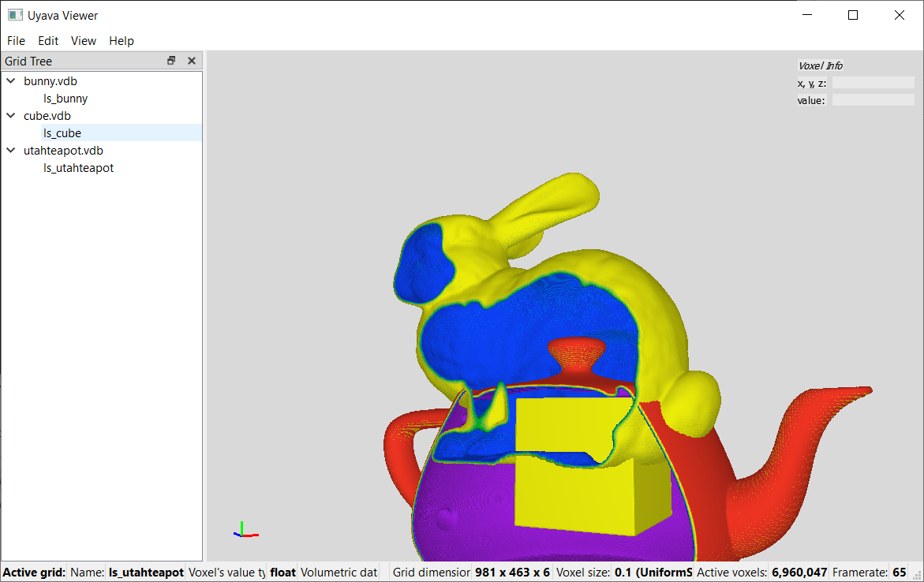
Task: Maximize the Uyava Viewer window
Action: click(853, 15)
